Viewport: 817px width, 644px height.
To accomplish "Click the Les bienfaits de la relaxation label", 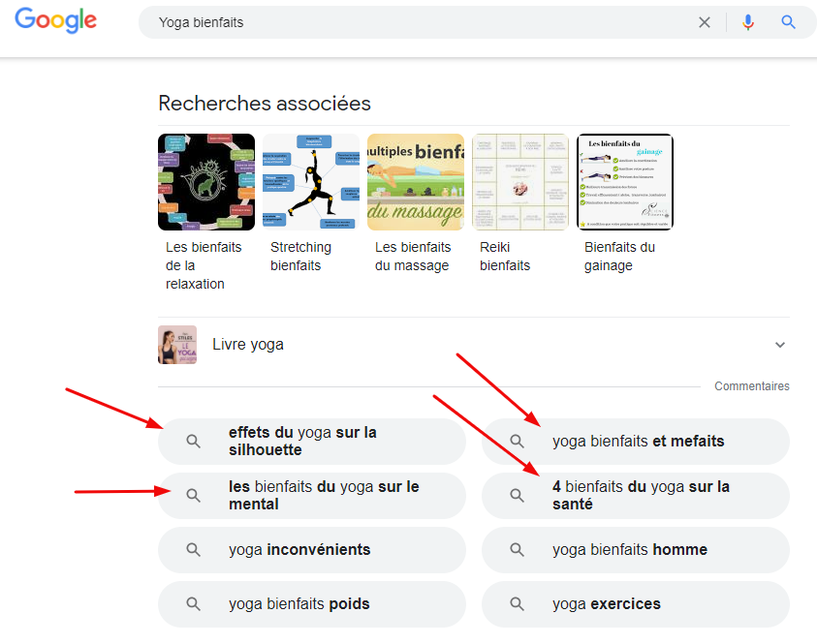I will coord(204,265).
